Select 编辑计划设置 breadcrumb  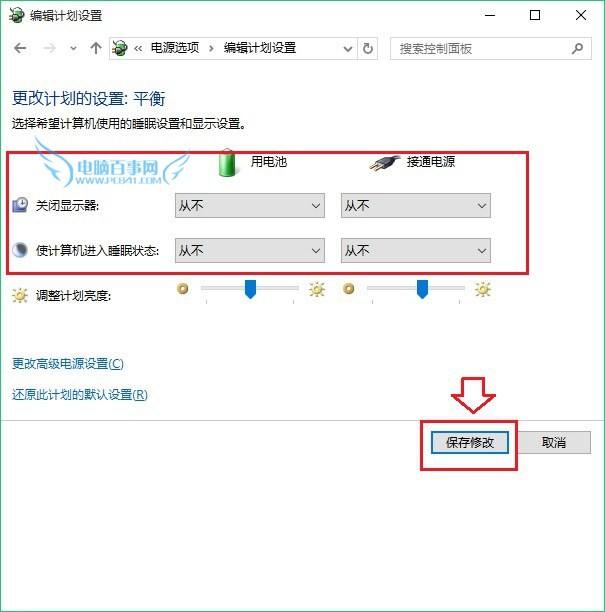click(260, 48)
